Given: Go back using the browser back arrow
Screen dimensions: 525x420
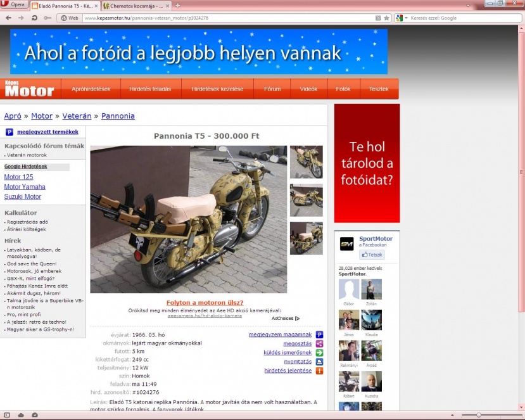Looking at the screenshot, I should (x=8, y=18).
